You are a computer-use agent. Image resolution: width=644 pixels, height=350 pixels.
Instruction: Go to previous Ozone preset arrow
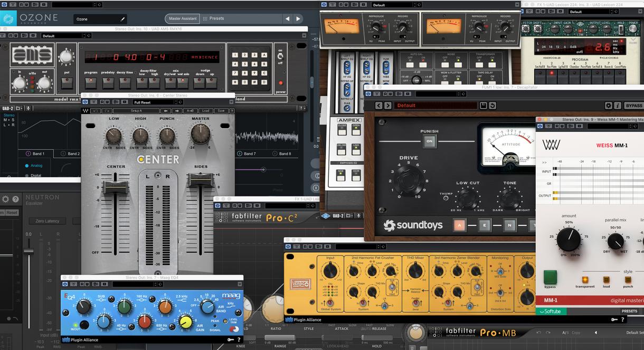pos(288,18)
